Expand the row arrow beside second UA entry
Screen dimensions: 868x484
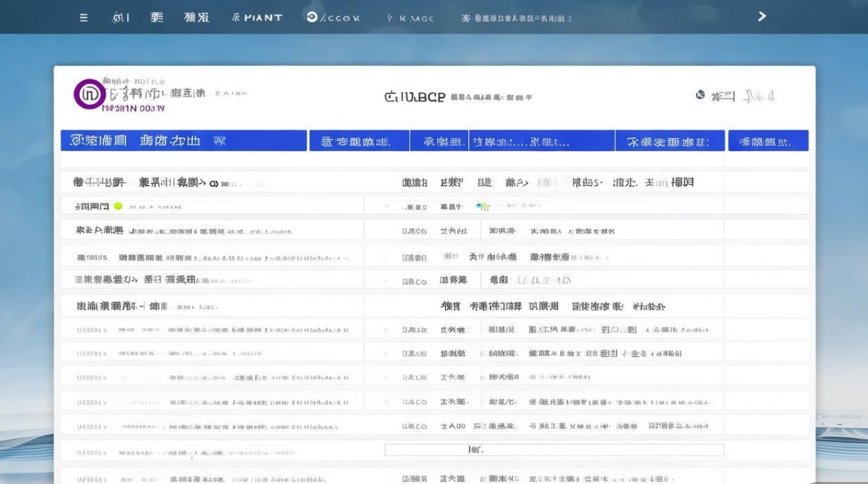coord(386,354)
